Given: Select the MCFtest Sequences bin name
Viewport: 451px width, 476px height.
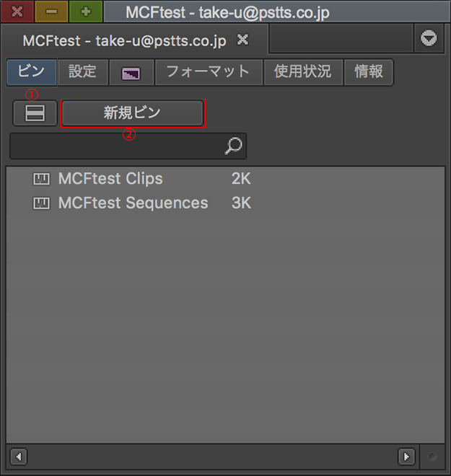Looking at the screenshot, I should click(x=133, y=203).
